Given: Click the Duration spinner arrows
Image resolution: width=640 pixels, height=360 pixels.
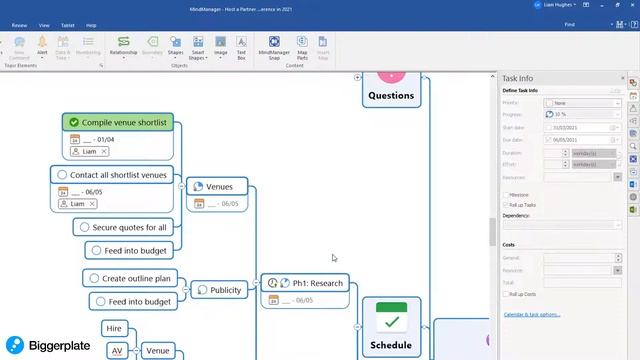Looking at the screenshot, I should coord(565,153).
